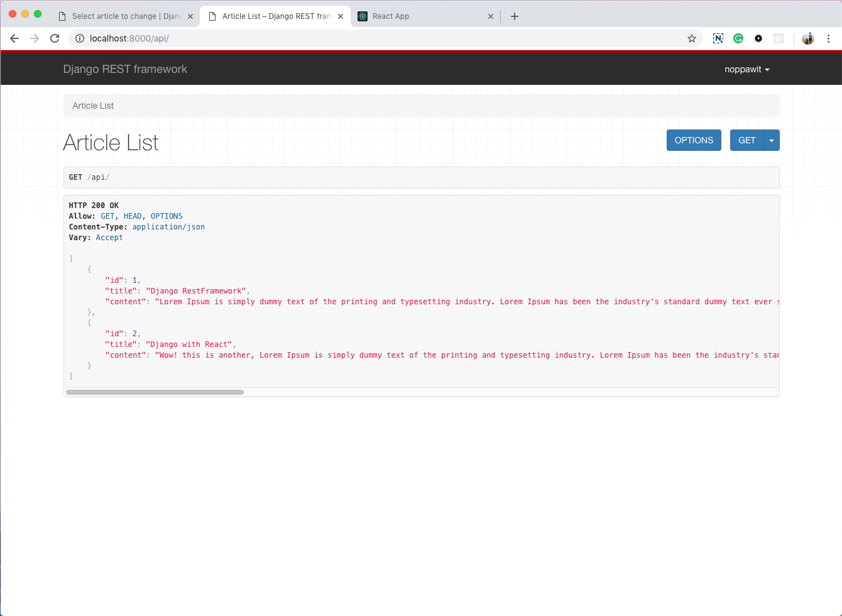Switch to the Select article to change tab
Viewport: 842px width, 616px height.
pos(124,16)
